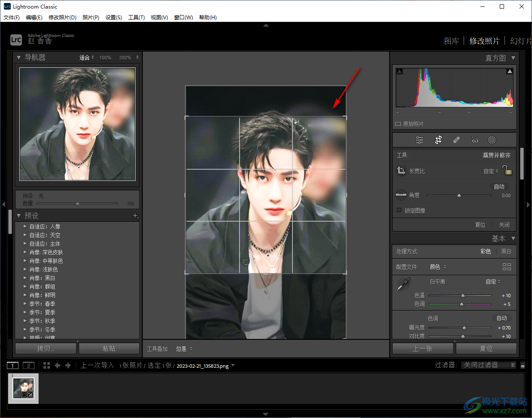Click 关闭 in the crop tool panel
The width and height of the screenshot is (532, 418).
pyautogui.click(x=504, y=225)
